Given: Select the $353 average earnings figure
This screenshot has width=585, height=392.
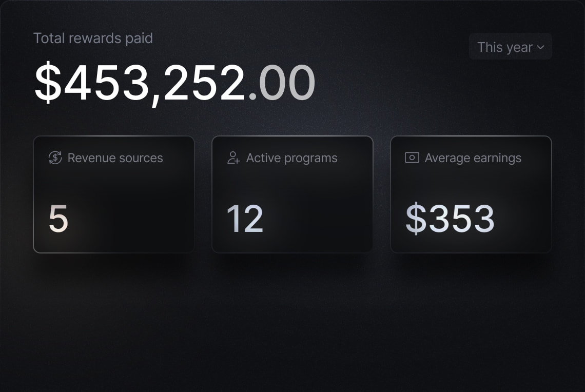Looking at the screenshot, I should coord(450,218).
